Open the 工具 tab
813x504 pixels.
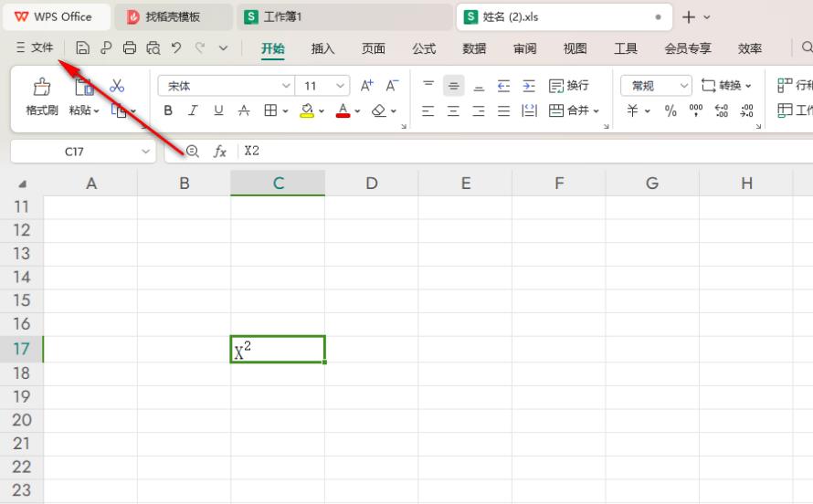[x=626, y=48]
